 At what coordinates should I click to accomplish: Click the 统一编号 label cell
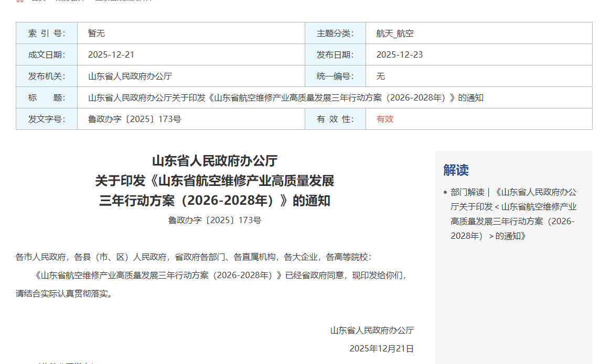pyautogui.click(x=335, y=76)
